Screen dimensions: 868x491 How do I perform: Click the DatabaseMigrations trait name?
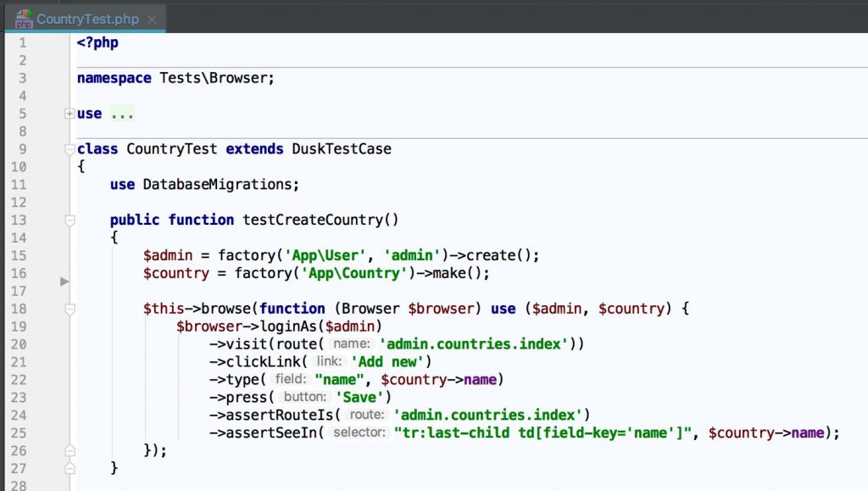[218, 184]
